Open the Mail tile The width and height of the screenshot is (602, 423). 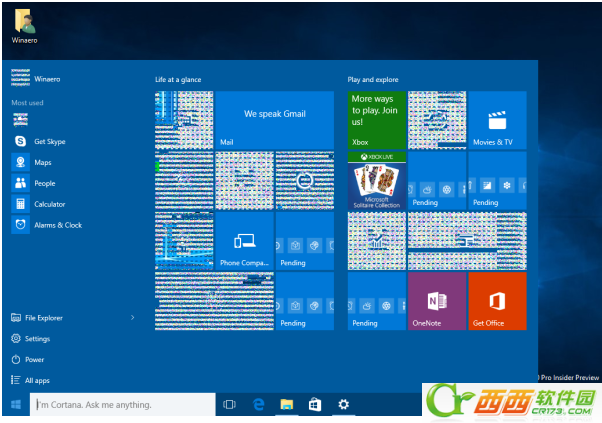click(275, 120)
